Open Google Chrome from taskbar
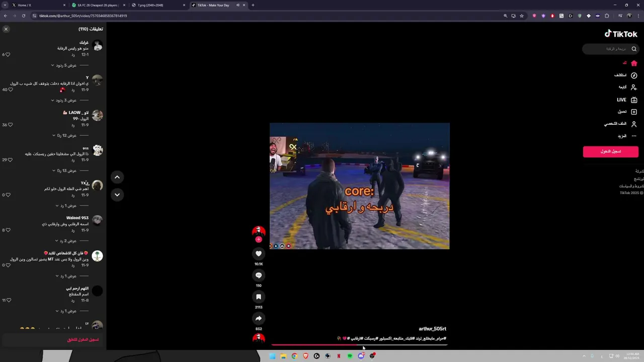 [x=294, y=356]
